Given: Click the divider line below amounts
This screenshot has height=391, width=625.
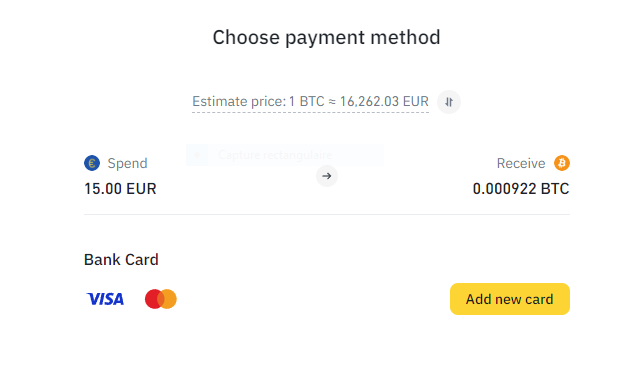Looking at the screenshot, I should pos(327,214).
